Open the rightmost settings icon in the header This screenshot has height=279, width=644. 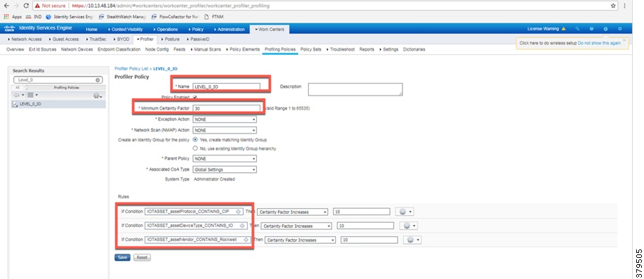[619, 29]
